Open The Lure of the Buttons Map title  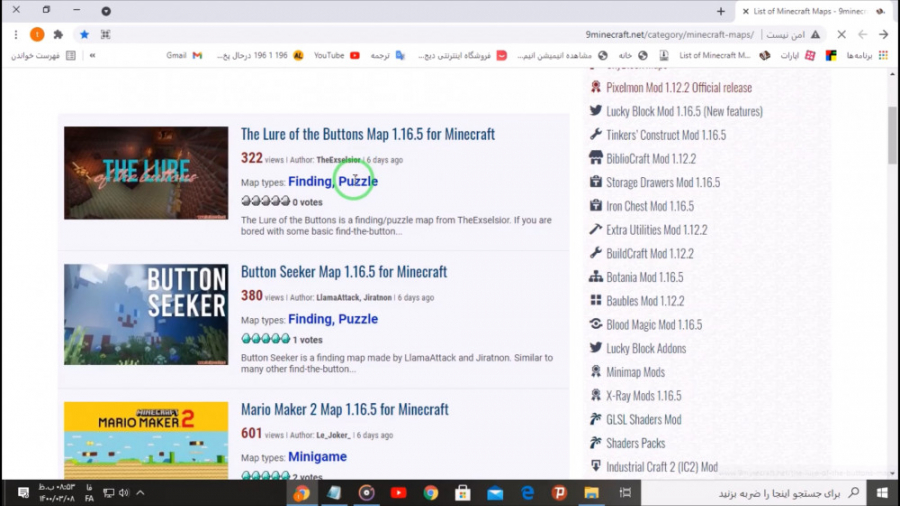click(x=367, y=134)
